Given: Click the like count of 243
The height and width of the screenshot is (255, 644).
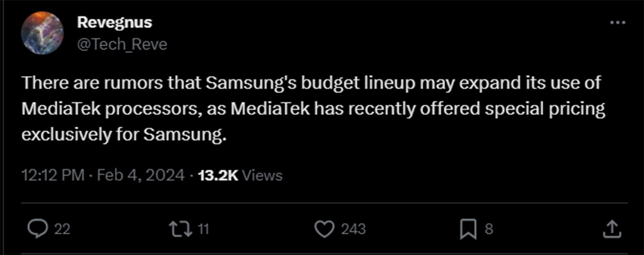Looking at the screenshot, I should tap(353, 229).
